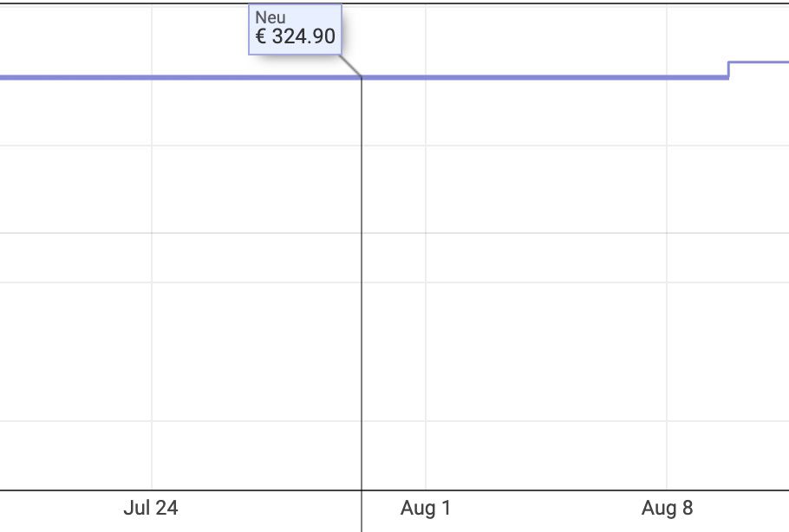Screen dimensions: 789x532
Task: Click the tooltip pointer tail below the box
Action: point(351,66)
